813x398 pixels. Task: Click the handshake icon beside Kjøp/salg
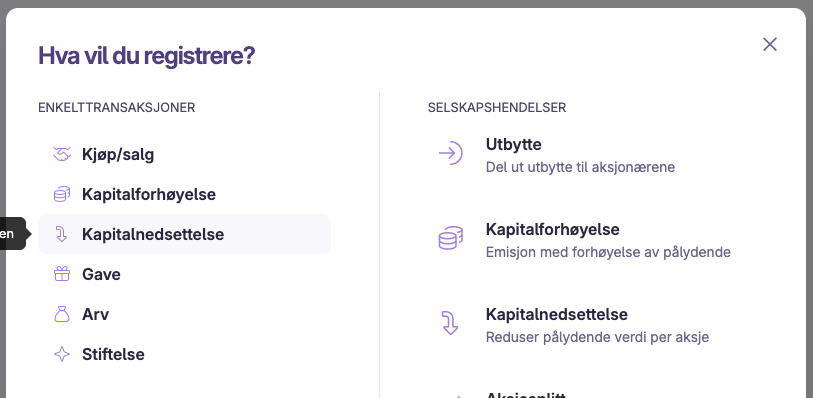62,154
